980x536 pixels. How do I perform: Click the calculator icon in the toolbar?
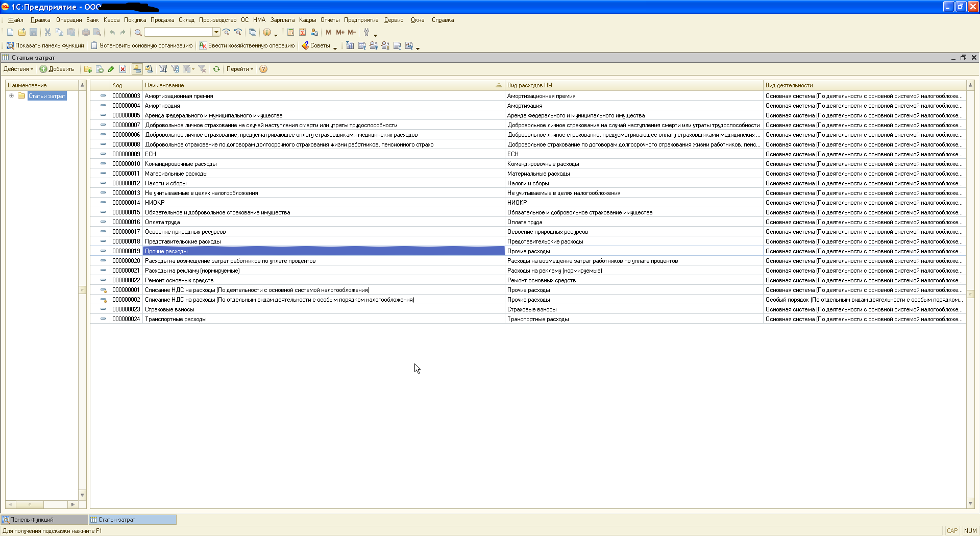click(290, 32)
